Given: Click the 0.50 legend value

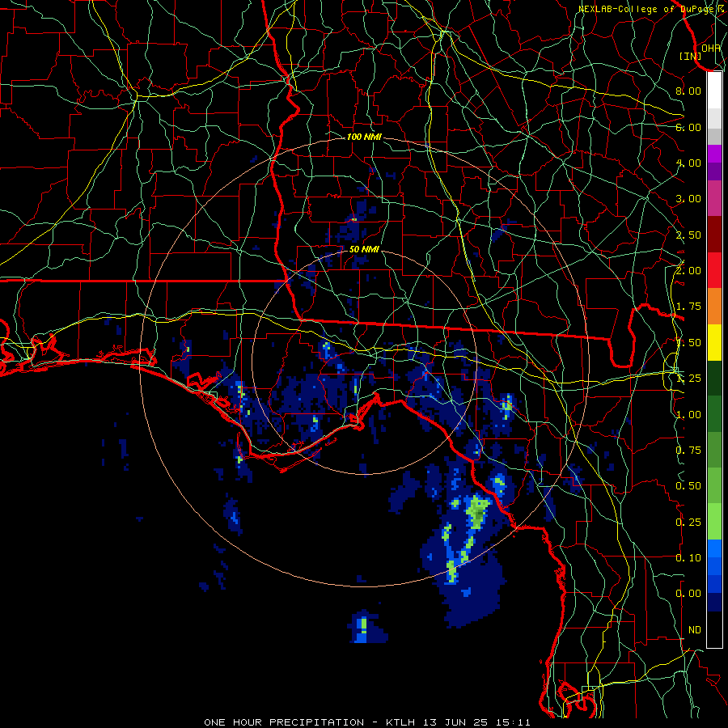Looking at the screenshot, I should click(x=688, y=486).
